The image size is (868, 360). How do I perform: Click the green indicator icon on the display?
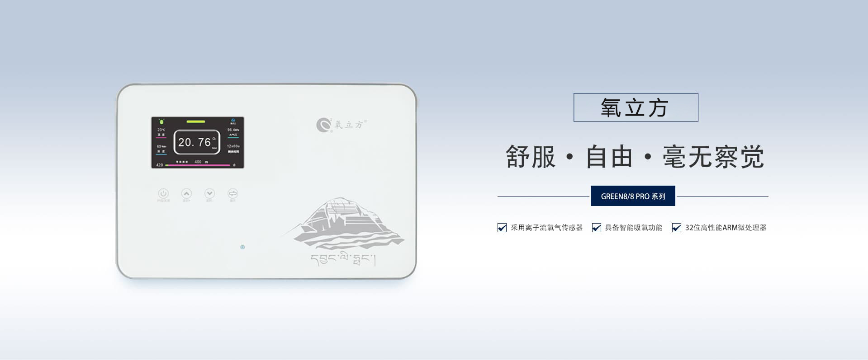click(161, 122)
